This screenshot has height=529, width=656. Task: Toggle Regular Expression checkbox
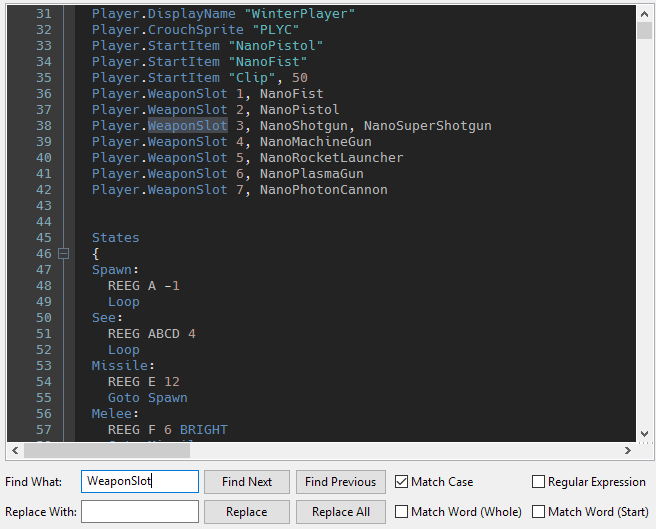[x=539, y=482]
